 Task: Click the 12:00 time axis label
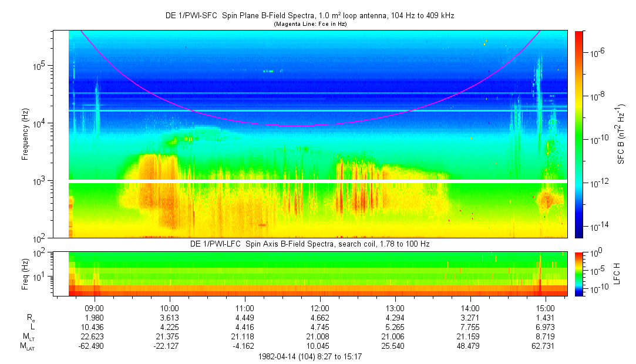pyautogui.click(x=320, y=308)
